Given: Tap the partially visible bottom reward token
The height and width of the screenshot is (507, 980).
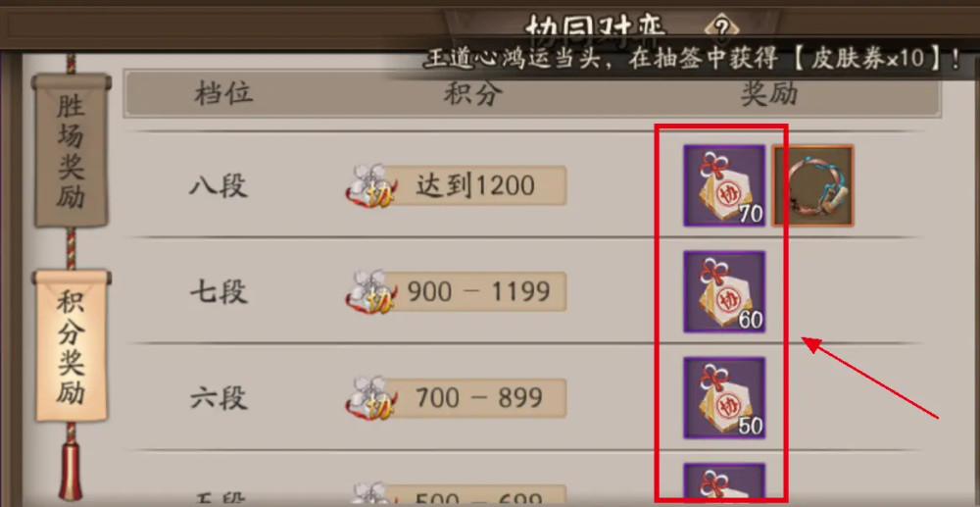Looking at the screenshot, I should [x=724, y=484].
